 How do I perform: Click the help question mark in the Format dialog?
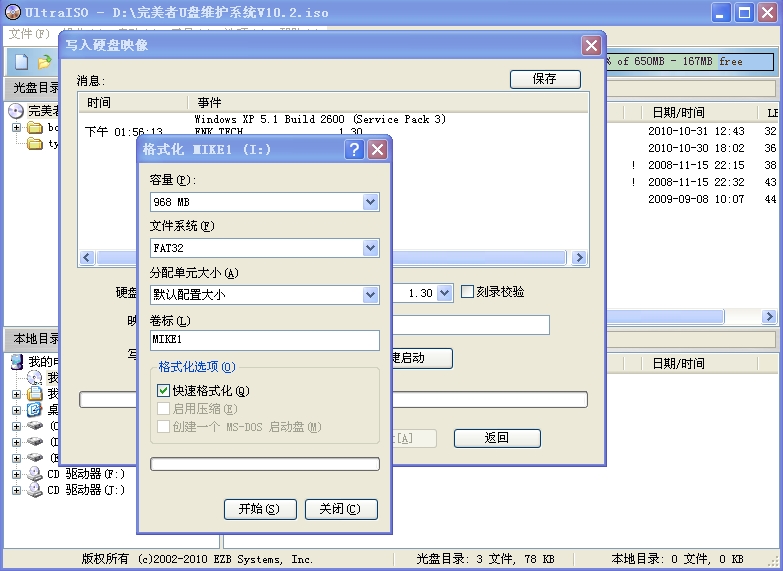tap(354, 149)
